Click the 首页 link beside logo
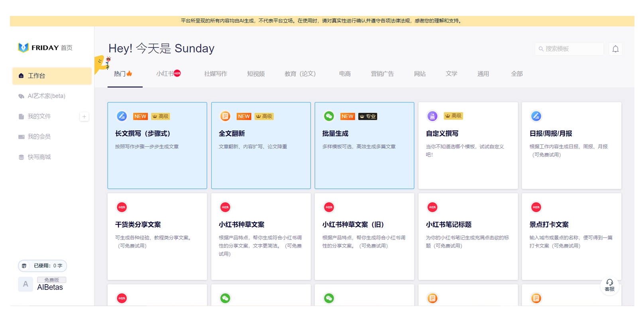644x322 pixels. coord(67,48)
